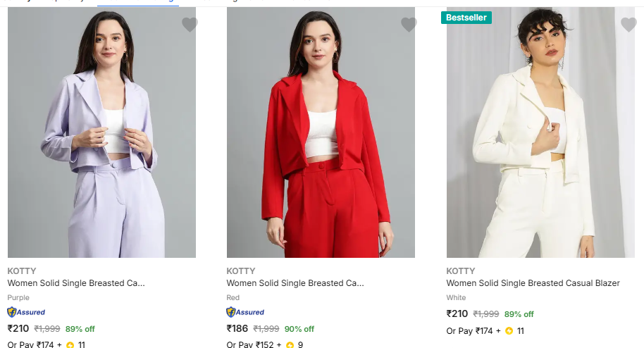The image size is (644, 348).
Task: Open the purple blazer product image
Action: (101, 134)
